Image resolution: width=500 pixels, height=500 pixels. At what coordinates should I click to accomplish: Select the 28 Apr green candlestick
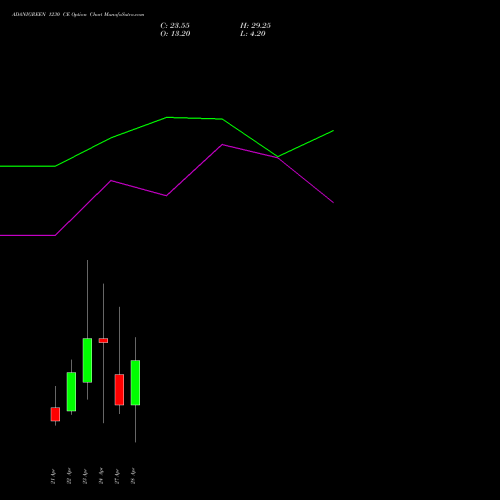tap(135, 383)
